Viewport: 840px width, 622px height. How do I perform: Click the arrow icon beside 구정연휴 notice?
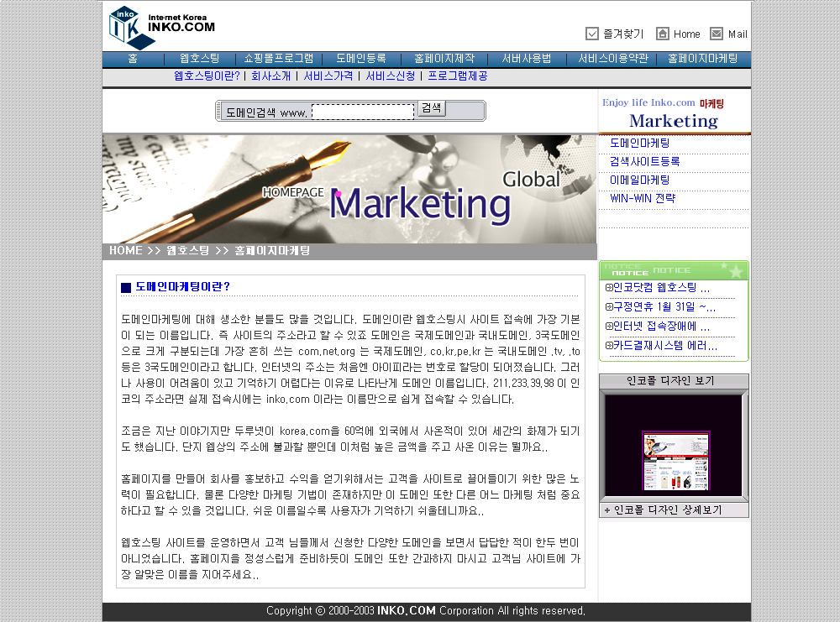click(x=608, y=307)
